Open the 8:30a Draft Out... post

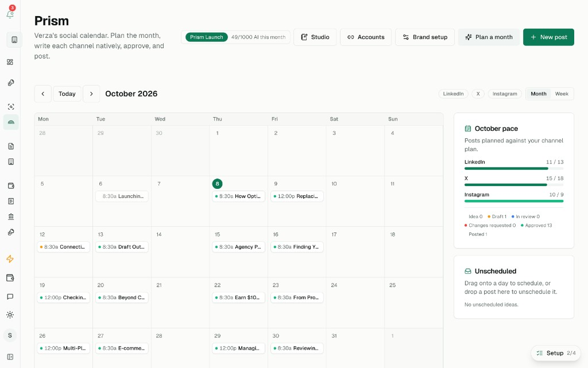coord(122,247)
